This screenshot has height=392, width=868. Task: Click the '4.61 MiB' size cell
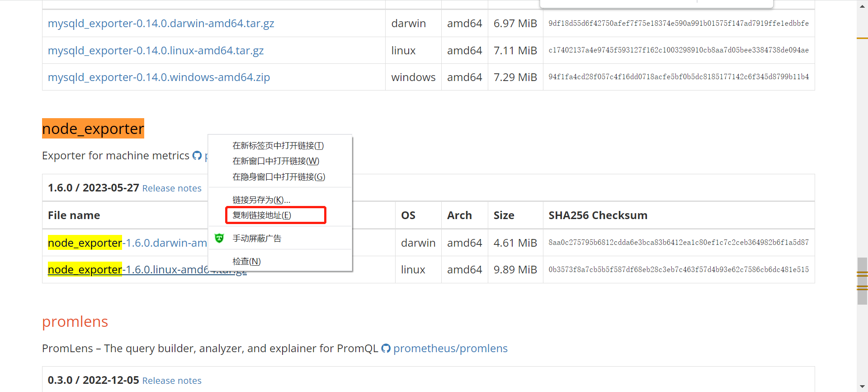coord(515,243)
